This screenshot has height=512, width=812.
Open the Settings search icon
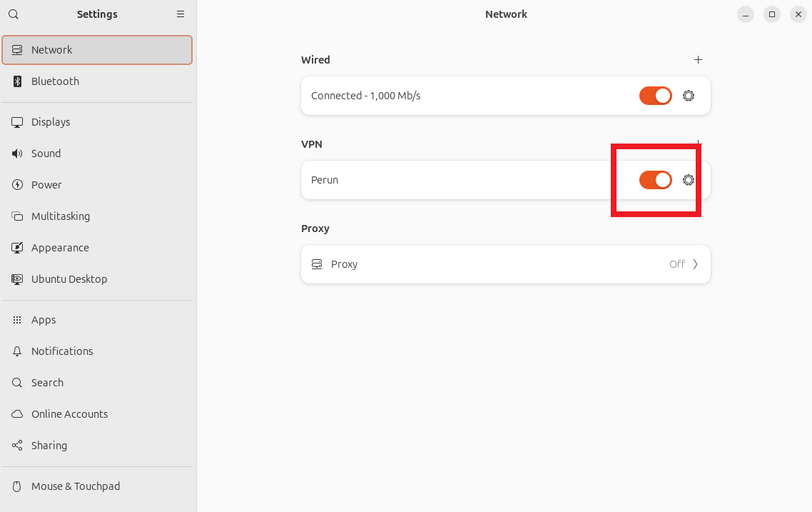(13, 14)
